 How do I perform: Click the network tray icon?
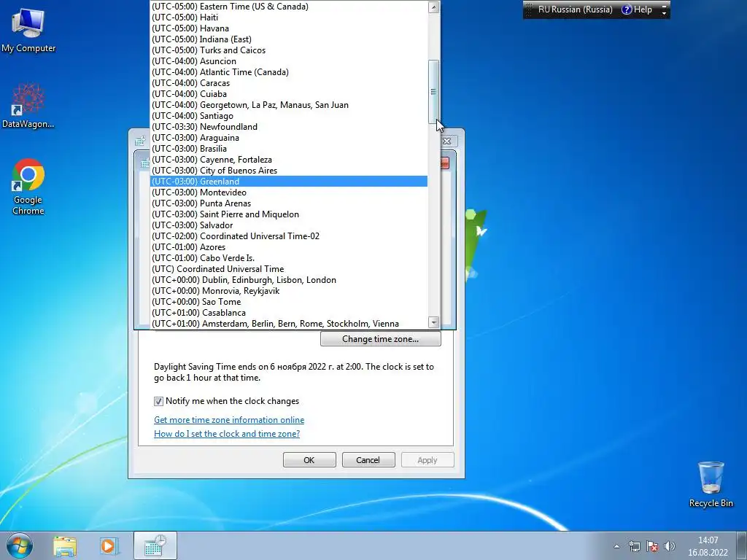(x=634, y=546)
